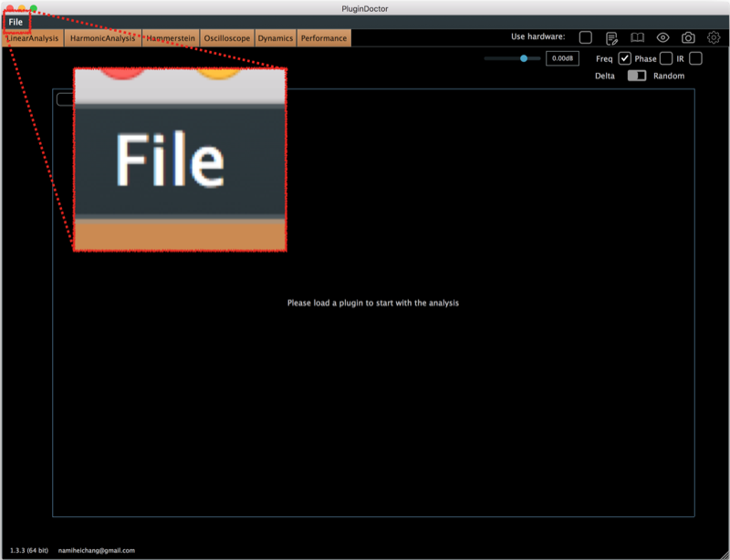Uncheck the Freq checkbox
The width and height of the screenshot is (730, 560).
625,58
